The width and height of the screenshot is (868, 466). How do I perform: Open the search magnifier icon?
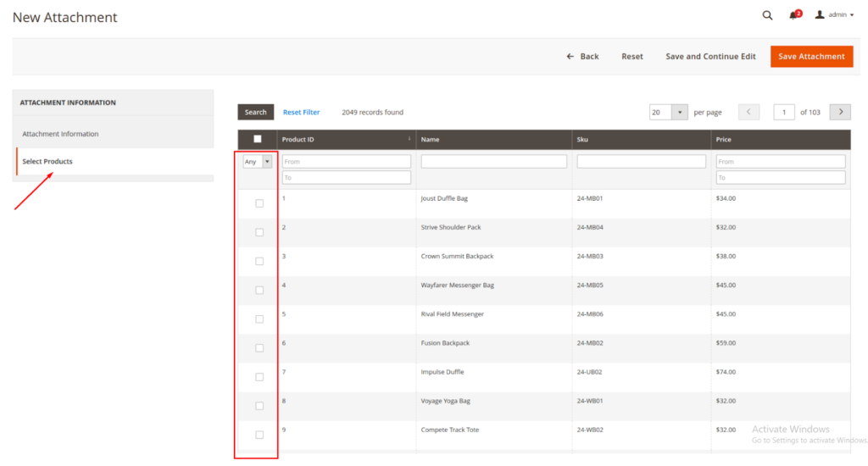(x=767, y=15)
